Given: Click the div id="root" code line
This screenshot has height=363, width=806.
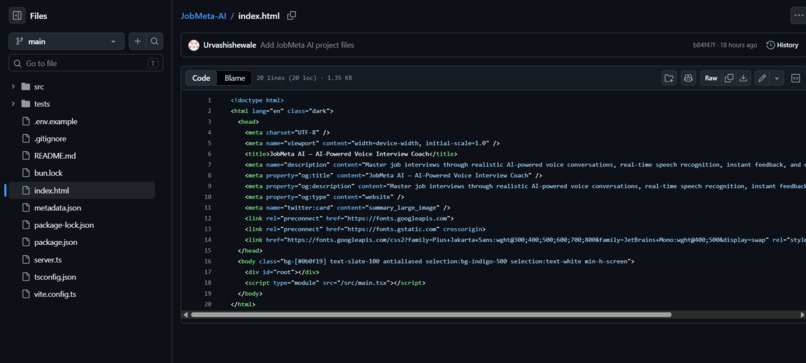Looking at the screenshot, I should click(282, 272).
